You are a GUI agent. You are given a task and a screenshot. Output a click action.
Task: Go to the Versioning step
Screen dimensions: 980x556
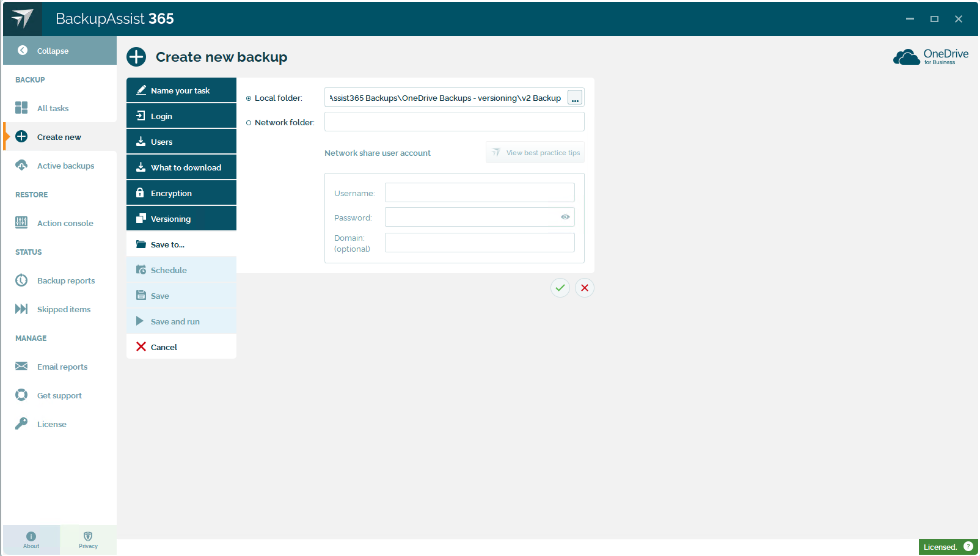coord(181,218)
